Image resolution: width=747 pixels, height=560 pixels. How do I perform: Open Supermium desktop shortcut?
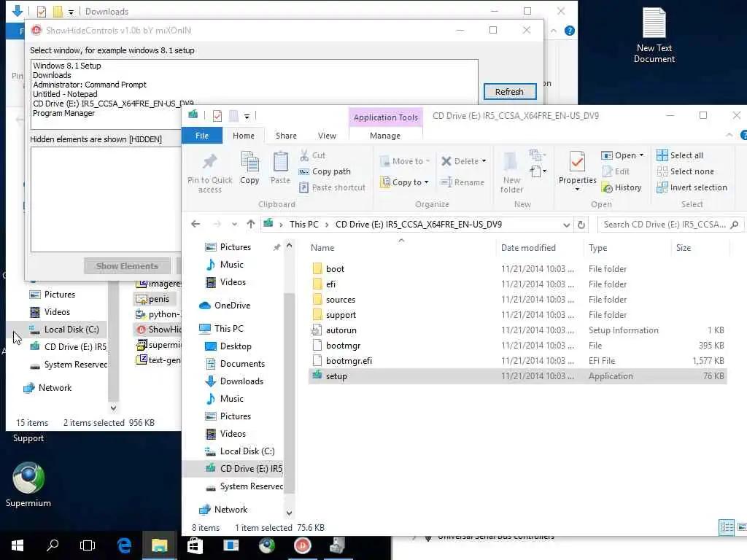28,485
